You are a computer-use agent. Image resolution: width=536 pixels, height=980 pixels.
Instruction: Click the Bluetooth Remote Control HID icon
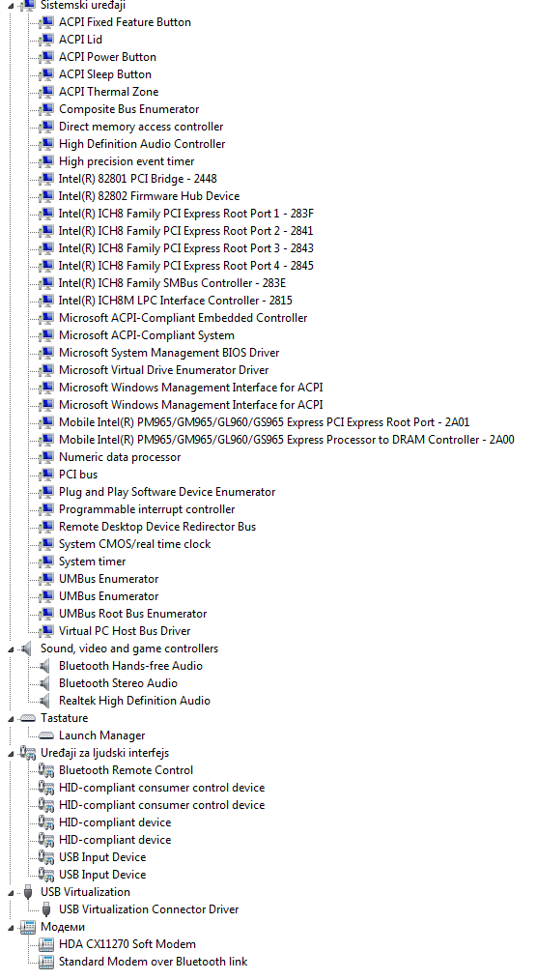click(x=46, y=770)
